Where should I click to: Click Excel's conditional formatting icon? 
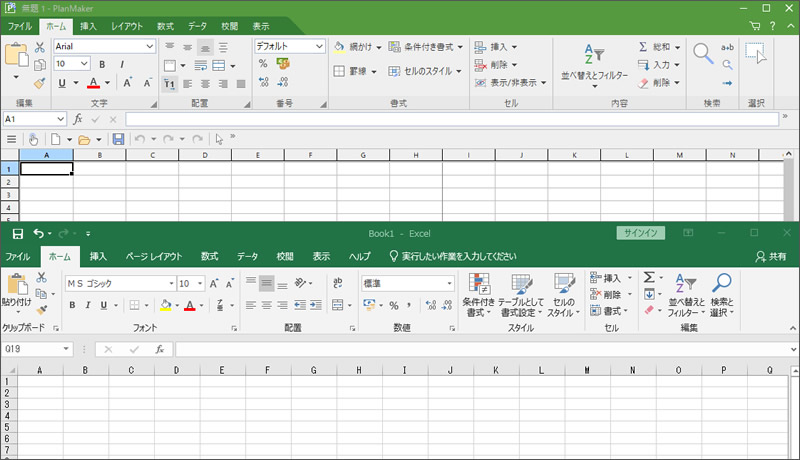(478, 286)
